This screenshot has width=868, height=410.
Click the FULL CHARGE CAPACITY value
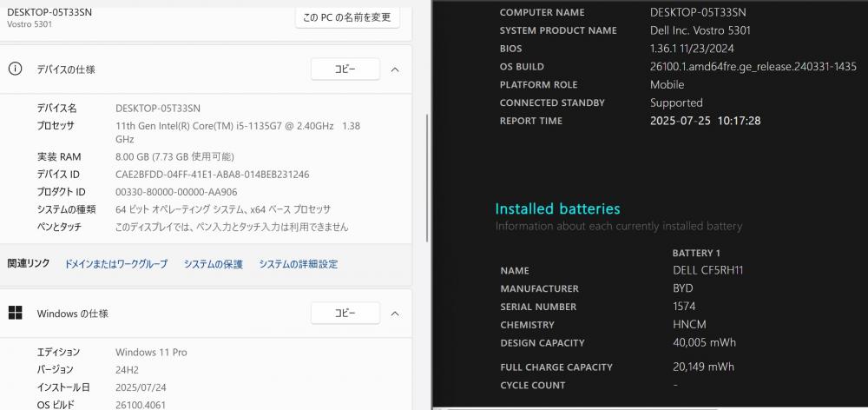[x=704, y=367]
